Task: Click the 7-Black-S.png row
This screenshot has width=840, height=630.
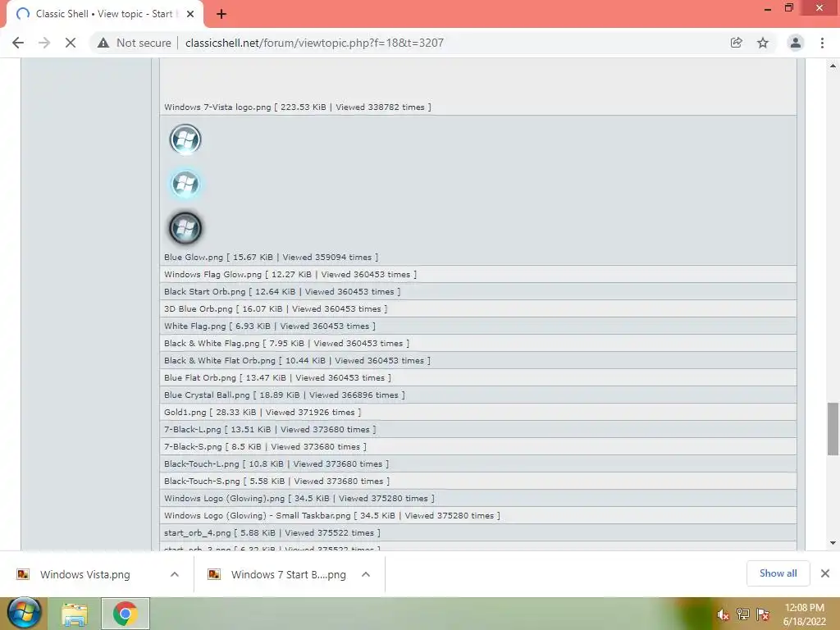Action: 478,446
